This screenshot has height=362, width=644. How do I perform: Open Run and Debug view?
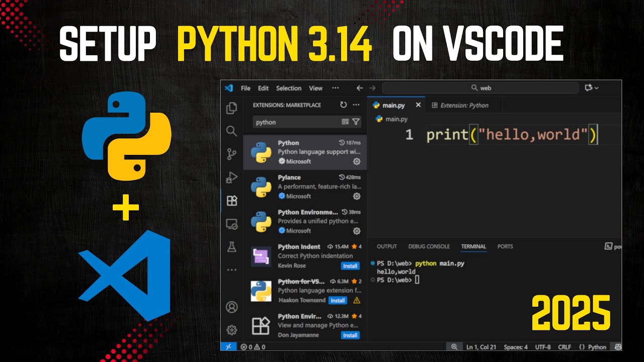(231, 177)
